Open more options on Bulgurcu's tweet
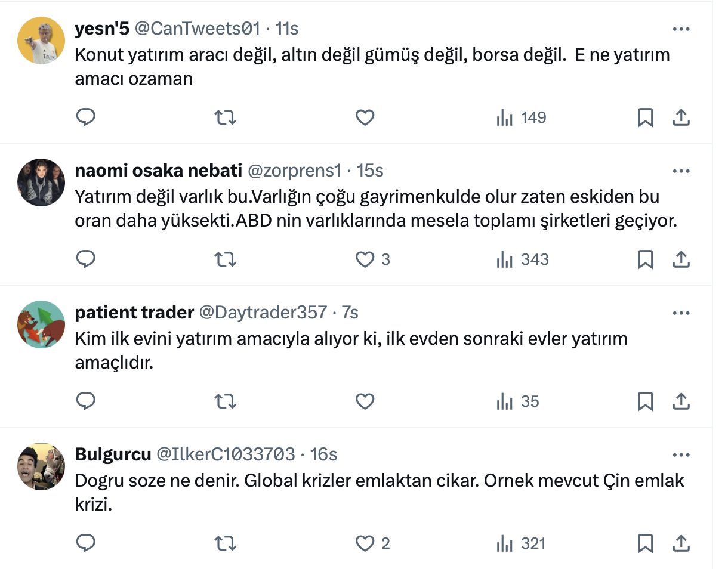728x569 pixels. click(x=681, y=454)
